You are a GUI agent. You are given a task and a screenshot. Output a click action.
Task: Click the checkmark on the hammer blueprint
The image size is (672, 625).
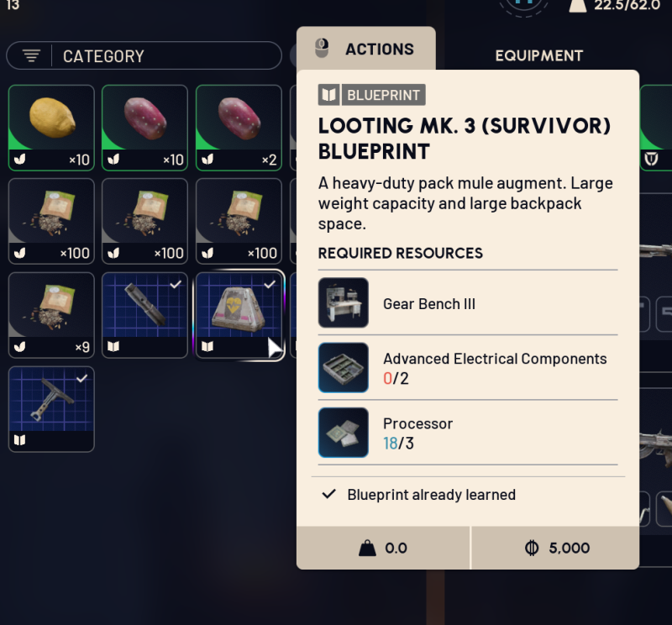(x=81, y=378)
